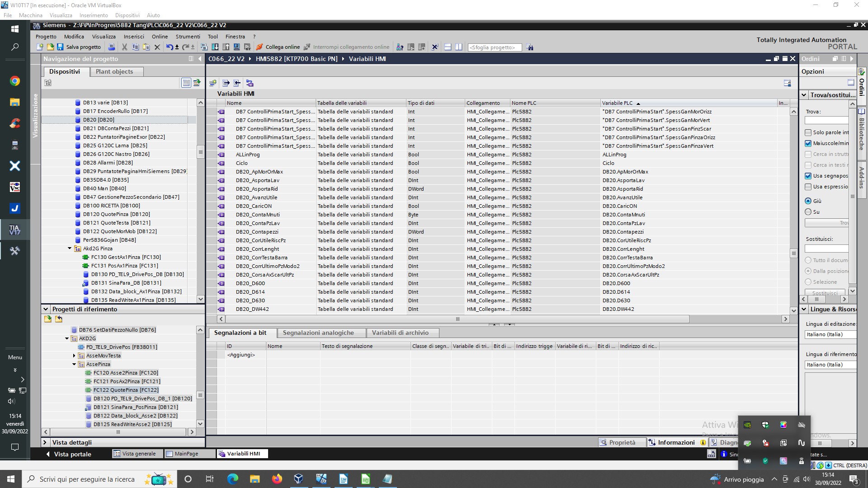Click the accessible devices icon

400,47
